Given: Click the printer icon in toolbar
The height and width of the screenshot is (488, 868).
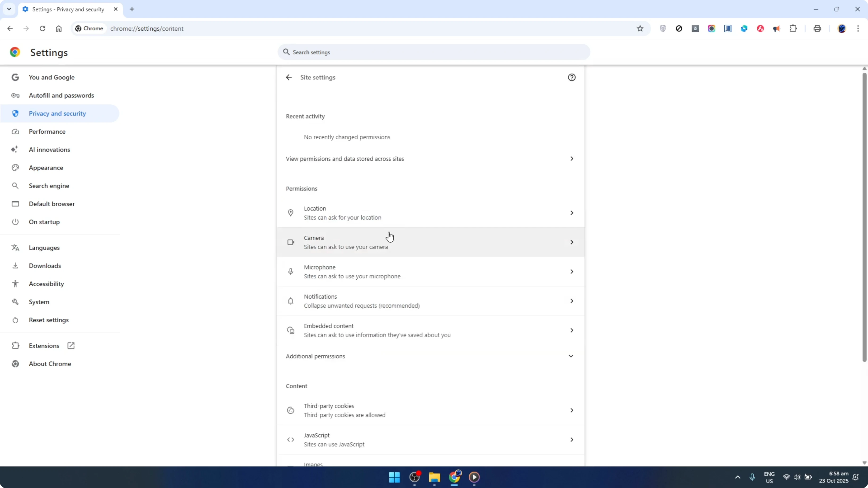Looking at the screenshot, I should 817,29.
